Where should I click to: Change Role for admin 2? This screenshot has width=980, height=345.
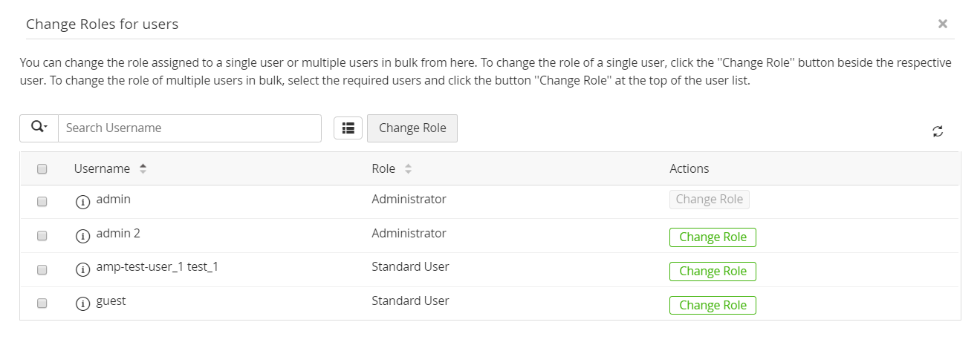tap(713, 237)
